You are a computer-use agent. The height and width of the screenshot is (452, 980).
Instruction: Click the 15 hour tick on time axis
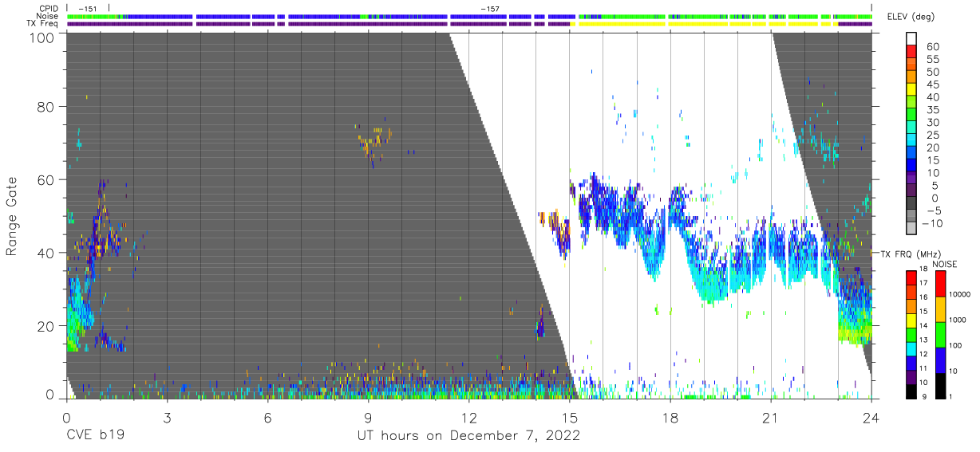pos(570,417)
